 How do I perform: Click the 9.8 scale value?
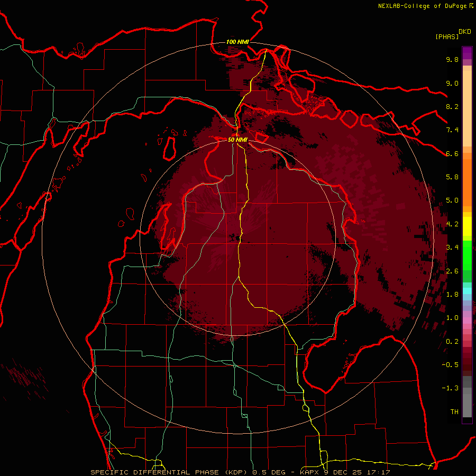[452, 59]
